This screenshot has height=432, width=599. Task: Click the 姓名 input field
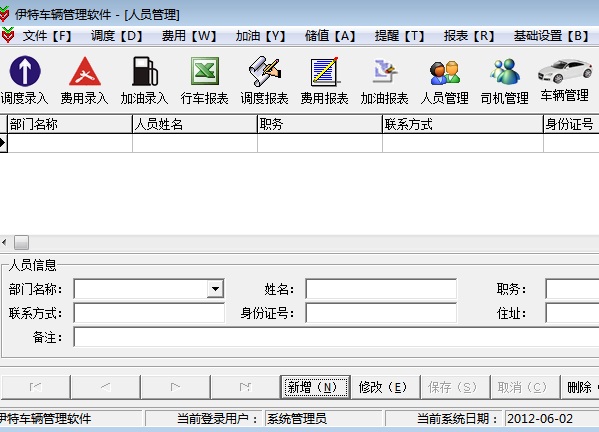click(x=381, y=289)
